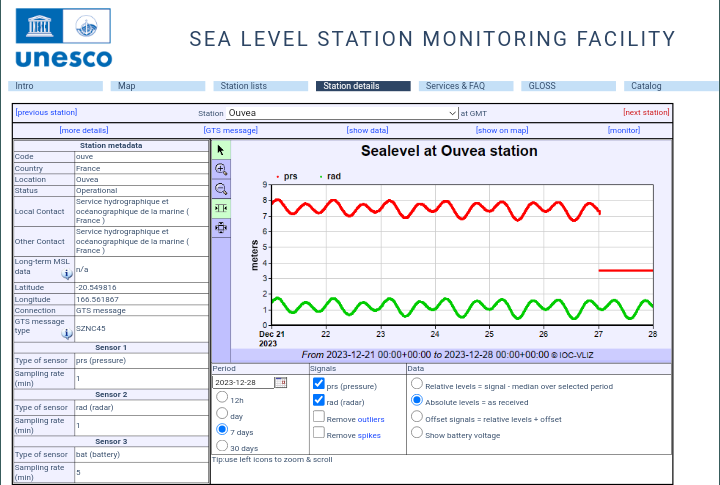Image resolution: width=720 pixels, height=485 pixels.
Task: Click the rad legend marker
Action: tap(321, 177)
